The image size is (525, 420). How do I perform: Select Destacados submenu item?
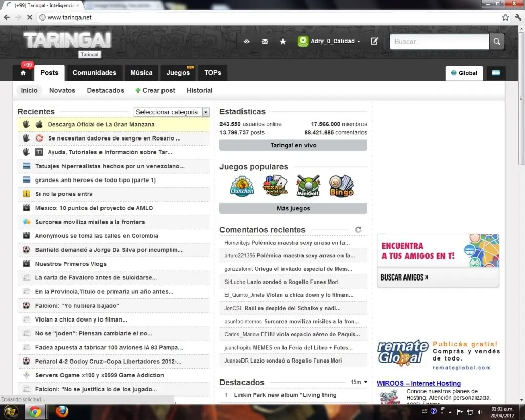pyautogui.click(x=106, y=90)
